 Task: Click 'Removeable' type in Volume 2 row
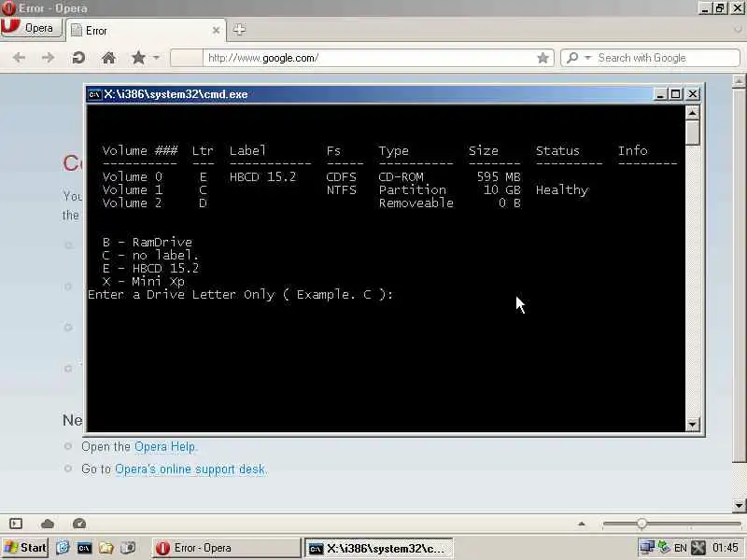[x=416, y=203]
